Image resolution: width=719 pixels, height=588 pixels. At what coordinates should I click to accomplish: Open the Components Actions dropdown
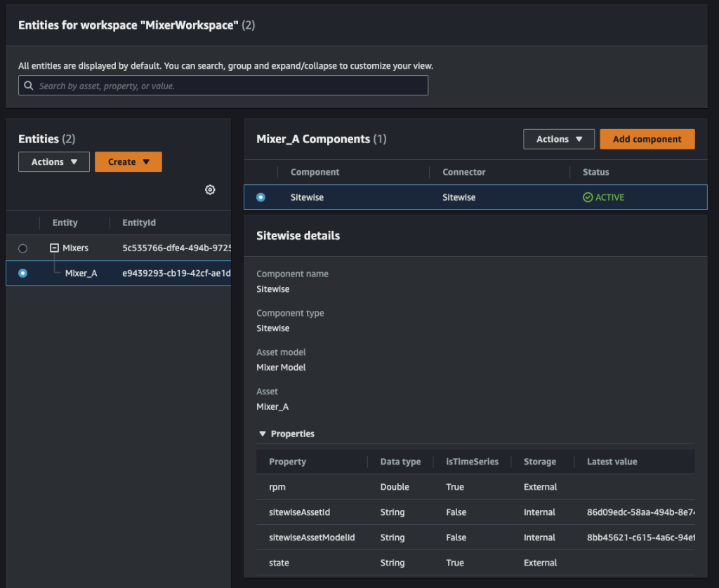[559, 139]
